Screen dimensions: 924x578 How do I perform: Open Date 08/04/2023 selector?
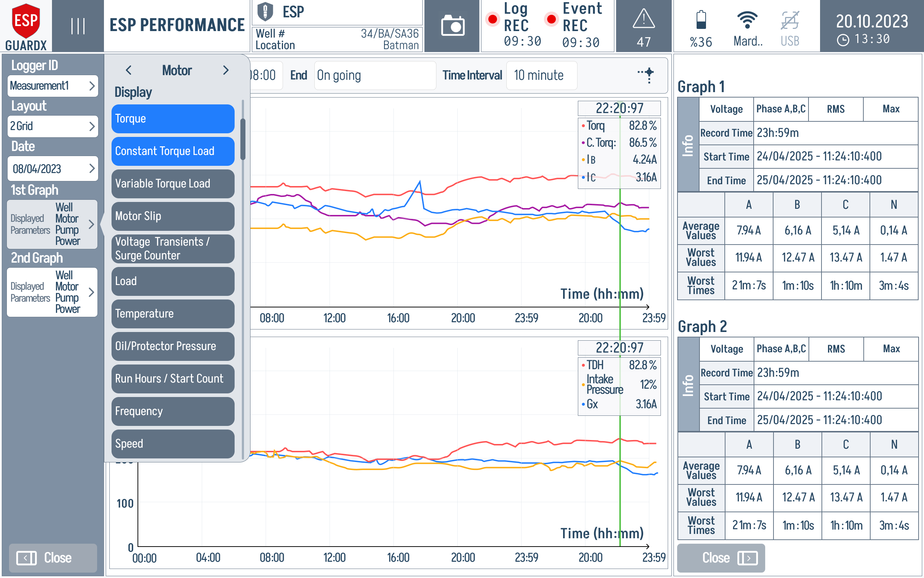click(x=53, y=169)
